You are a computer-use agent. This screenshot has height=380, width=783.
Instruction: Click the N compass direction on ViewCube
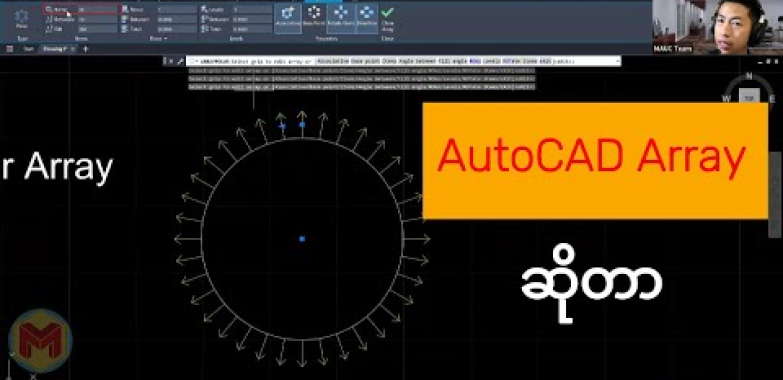(x=749, y=76)
